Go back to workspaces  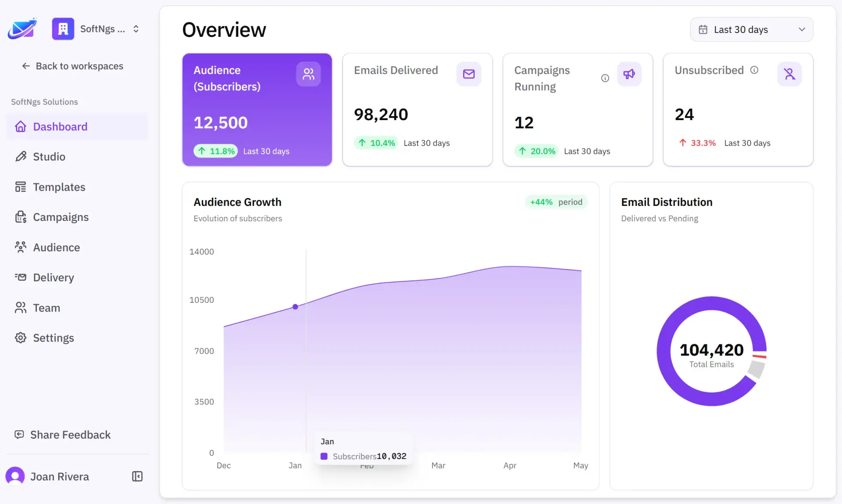(73, 66)
